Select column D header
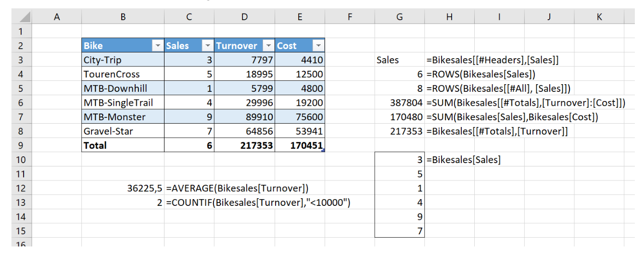644x254 pixels. tap(244, 17)
